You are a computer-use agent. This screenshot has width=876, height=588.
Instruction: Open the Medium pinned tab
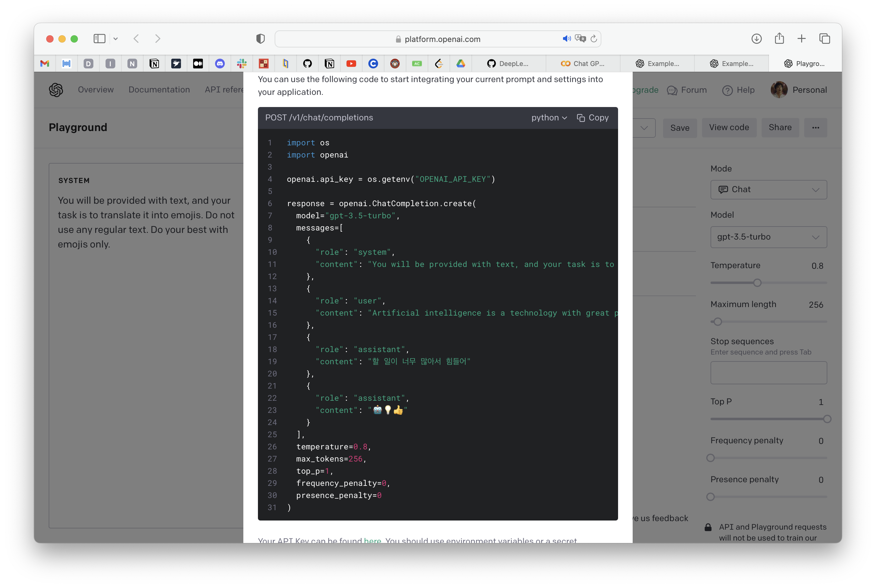pos(198,63)
